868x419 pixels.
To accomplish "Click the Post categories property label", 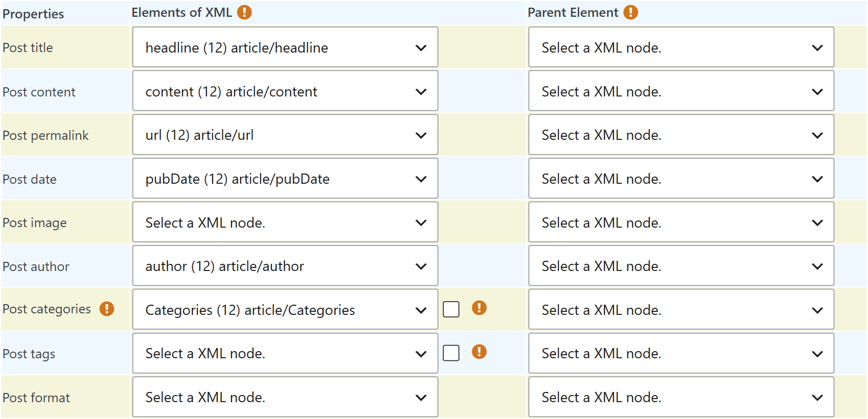I will 46,309.
